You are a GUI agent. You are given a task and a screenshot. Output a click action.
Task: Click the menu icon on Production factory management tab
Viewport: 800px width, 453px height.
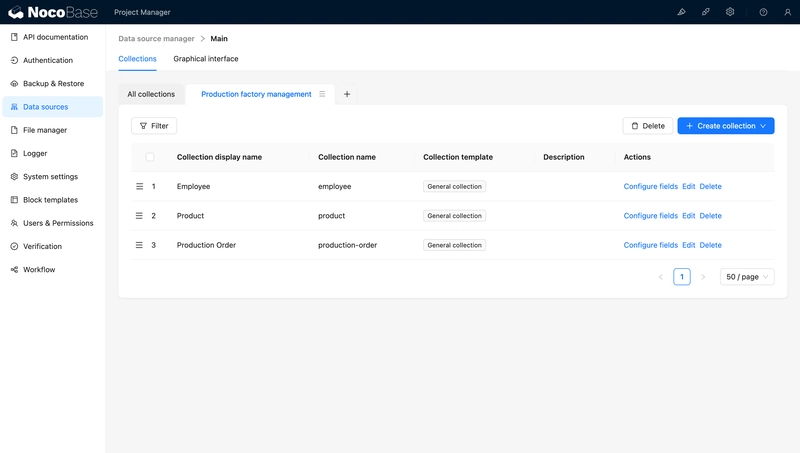[x=322, y=94]
